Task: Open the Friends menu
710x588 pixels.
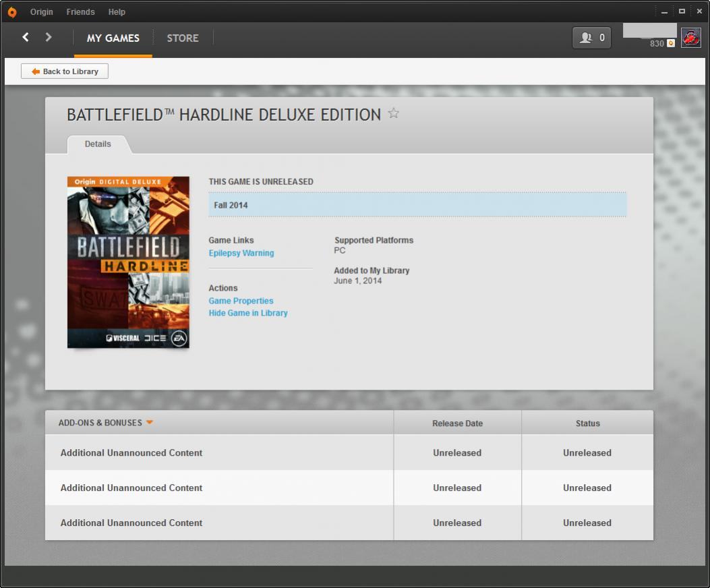Action: coord(81,12)
